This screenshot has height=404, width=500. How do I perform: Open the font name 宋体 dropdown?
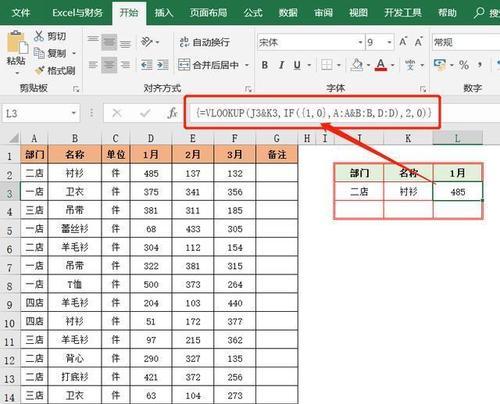click(x=360, y=42)
